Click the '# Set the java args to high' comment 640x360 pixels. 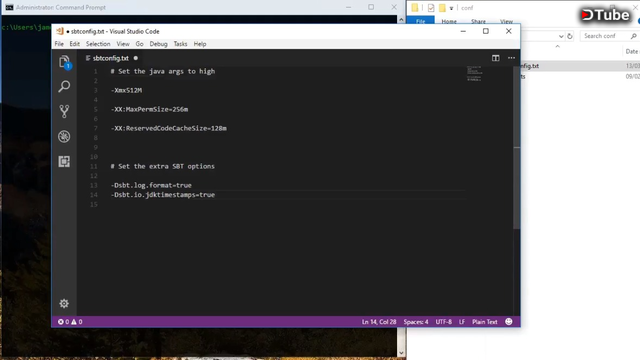pos(163,71)
